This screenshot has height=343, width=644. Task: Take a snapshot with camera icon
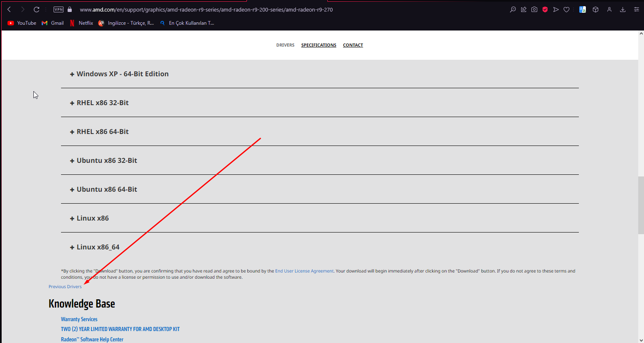534,9
